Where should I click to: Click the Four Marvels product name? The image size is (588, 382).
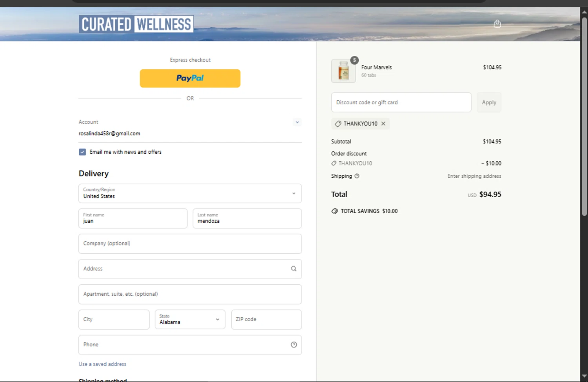(376, 67)
